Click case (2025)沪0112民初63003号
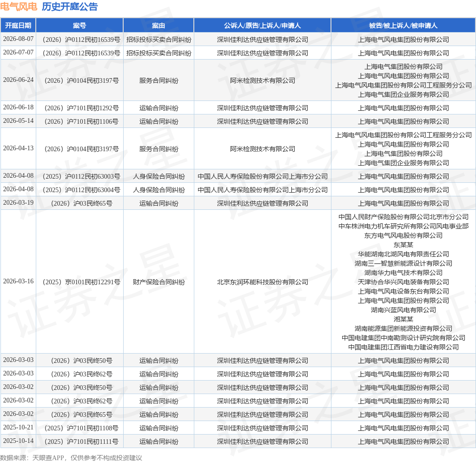 tap(81, 176)
